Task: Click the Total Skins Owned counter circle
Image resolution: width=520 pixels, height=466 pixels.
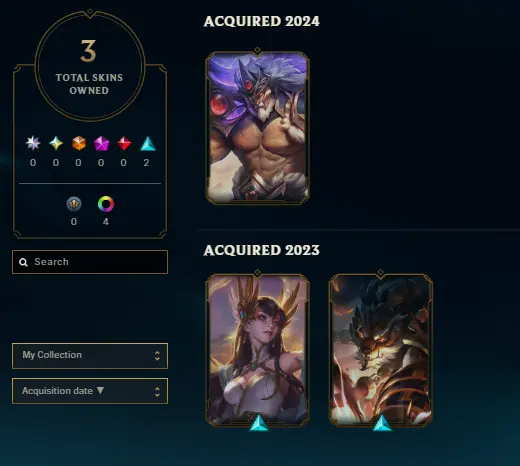Action: [90, 66]
